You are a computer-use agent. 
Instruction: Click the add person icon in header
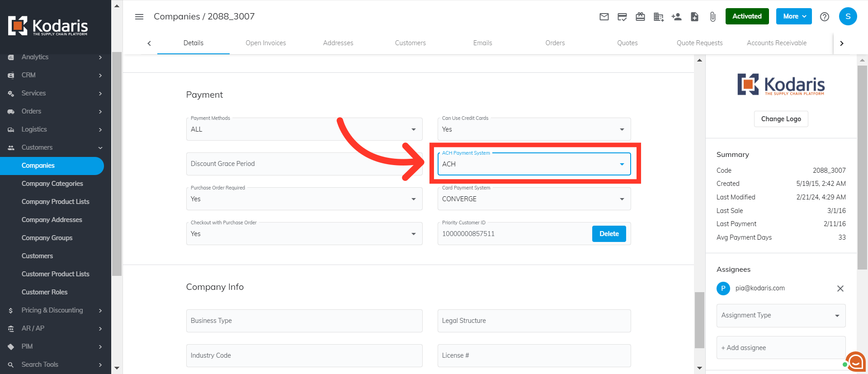(x=676, y=17)
